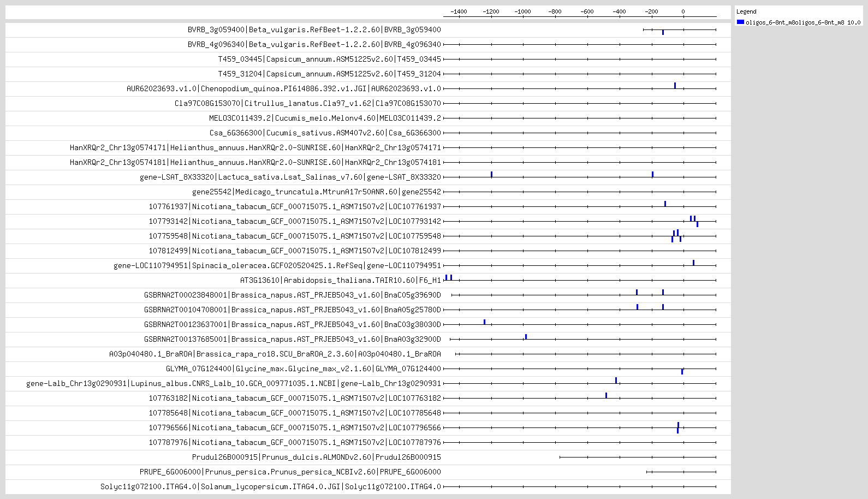
Task: Click the motif marker on Spinacia_oleracea row
Action: [693, 263]
